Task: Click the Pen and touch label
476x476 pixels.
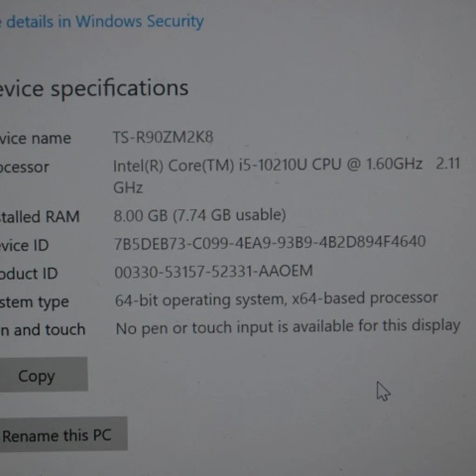Action: coord(43,330)
